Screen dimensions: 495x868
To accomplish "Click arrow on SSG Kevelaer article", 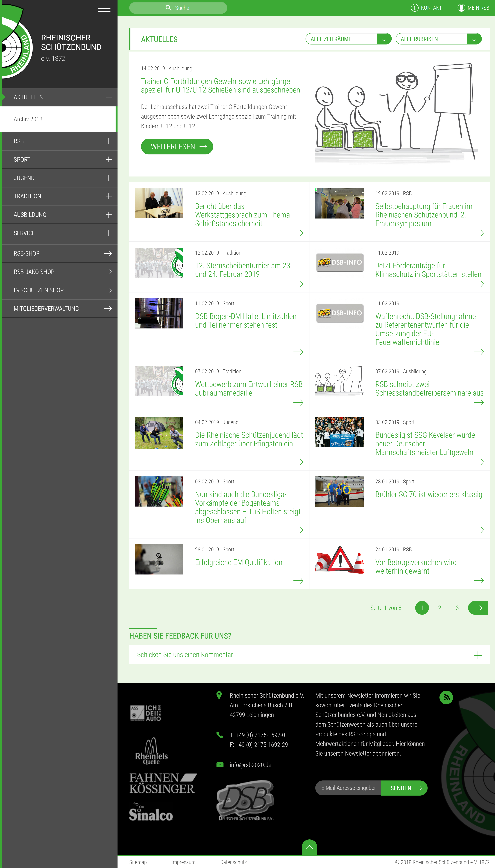I will tap(479, 462).
